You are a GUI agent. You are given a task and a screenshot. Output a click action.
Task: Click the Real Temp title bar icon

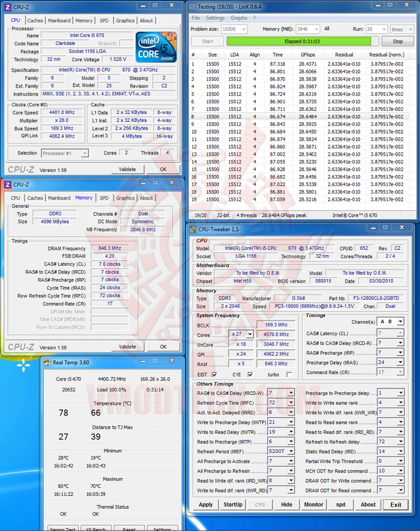point(47,363)
